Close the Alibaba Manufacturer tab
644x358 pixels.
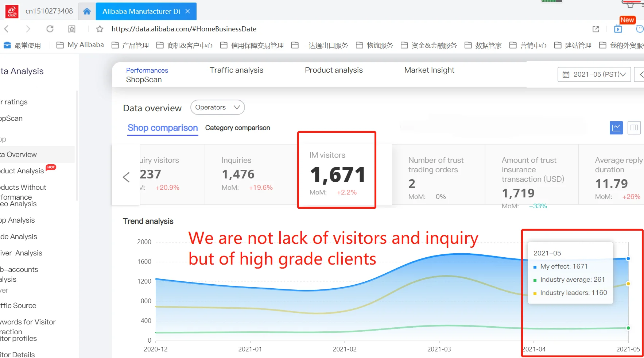pyautogui.click(x=188, y=11)
